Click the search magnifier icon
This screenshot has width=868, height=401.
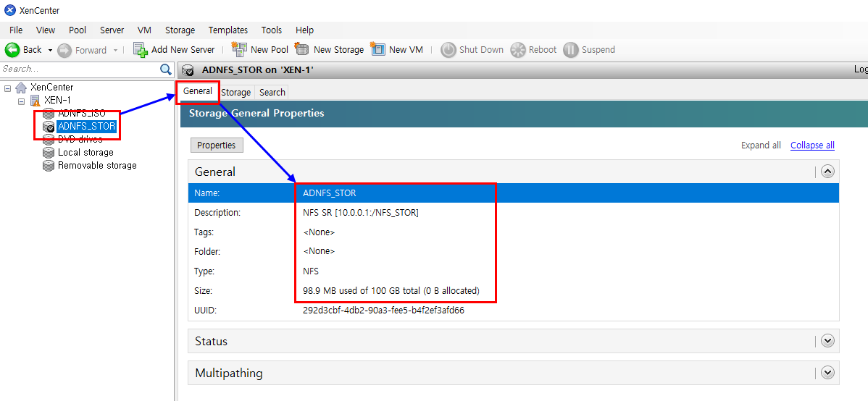click(165, 69)
